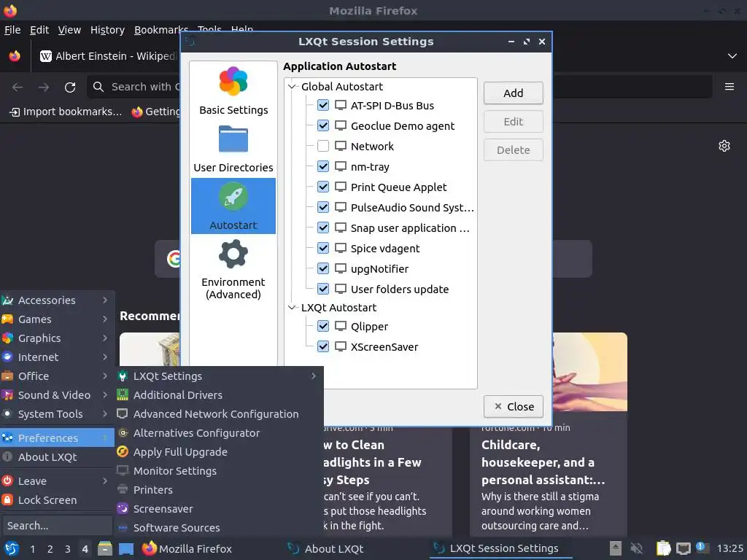
Task: Launch Apply Full Upgrade
Action: [219, 452]
